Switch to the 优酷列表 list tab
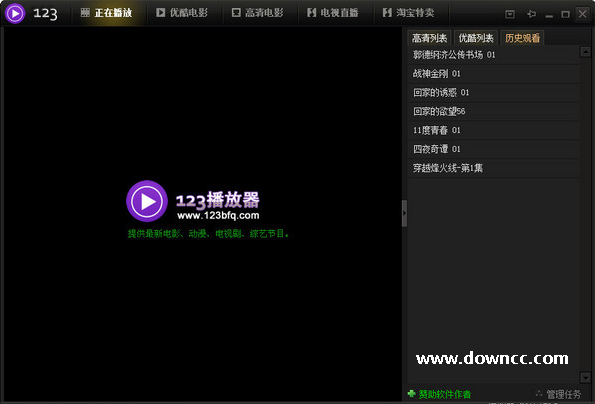595x404 pixels. [476, 38]
